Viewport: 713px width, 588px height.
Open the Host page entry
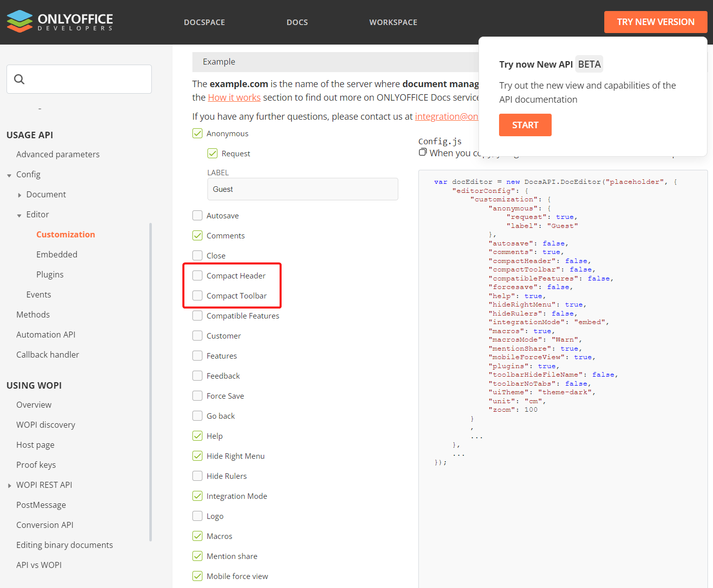point(35,445)
